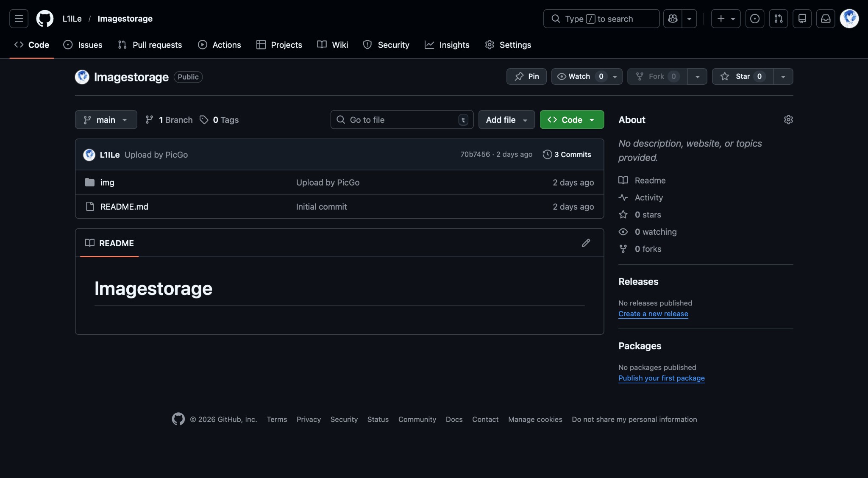Open the Publish your first package link

coord(661,378)
